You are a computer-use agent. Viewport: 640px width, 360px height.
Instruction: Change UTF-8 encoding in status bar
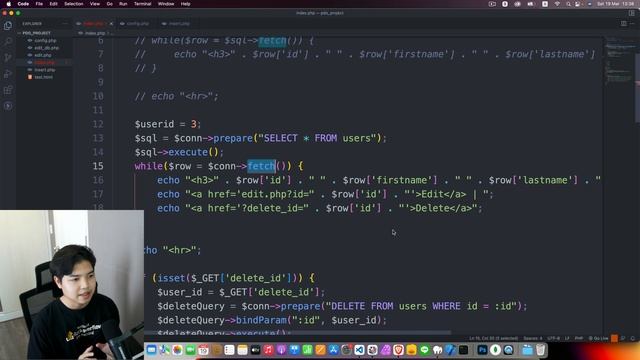point(553,338)
